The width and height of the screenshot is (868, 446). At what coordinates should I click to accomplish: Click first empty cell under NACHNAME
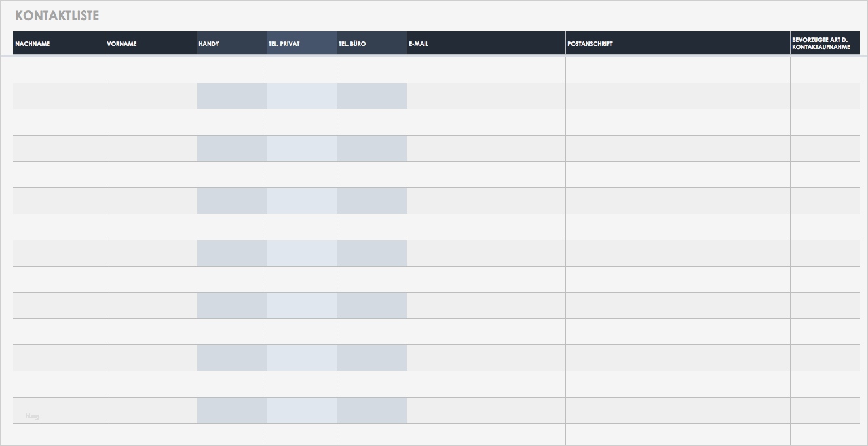59,70
